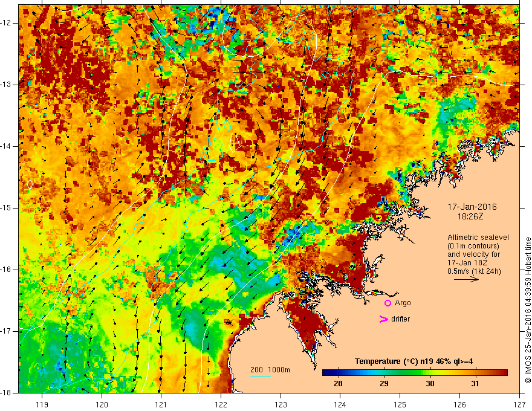Click the '-16' latitude axis label
Image resolution: width=532 pixels, height=411 pixels.
point(6,270)
